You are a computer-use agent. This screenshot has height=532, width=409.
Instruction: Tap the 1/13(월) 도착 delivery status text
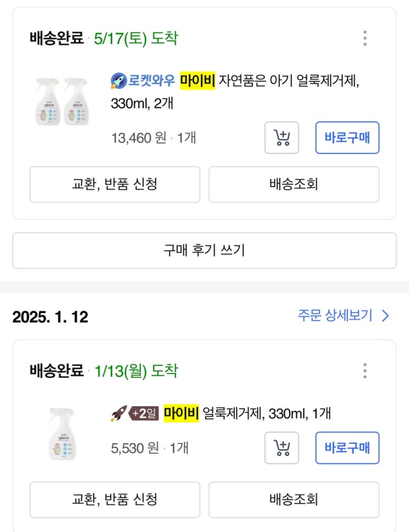[136, 371]
